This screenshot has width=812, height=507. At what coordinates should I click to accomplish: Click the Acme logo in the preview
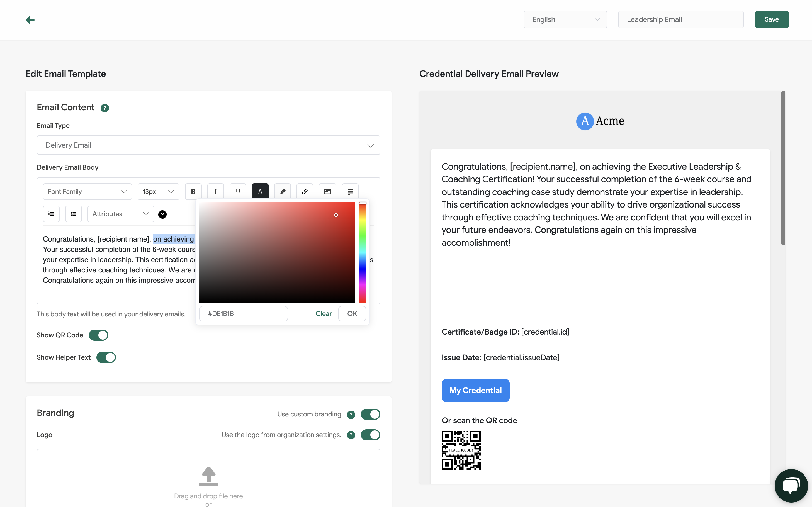(x=600, y=121)
